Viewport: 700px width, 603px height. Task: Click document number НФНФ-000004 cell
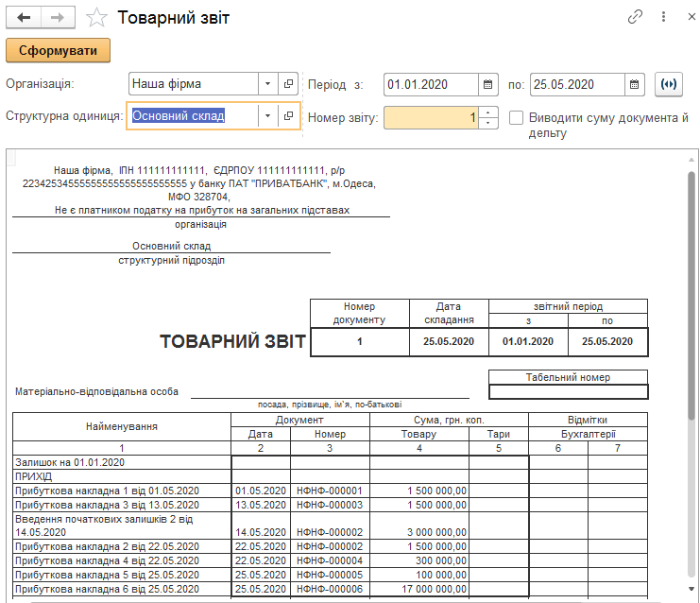pos(330,561)
